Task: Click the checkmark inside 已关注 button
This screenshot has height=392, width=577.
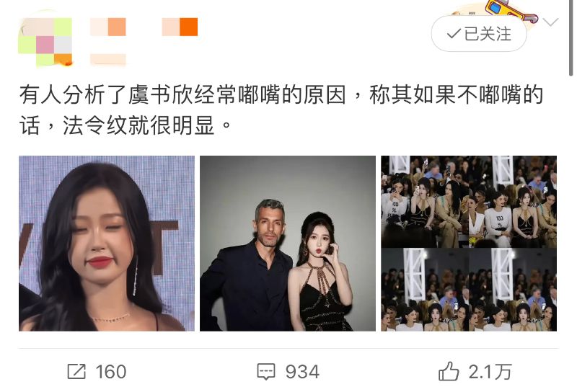Action: [x=454, y=34]
